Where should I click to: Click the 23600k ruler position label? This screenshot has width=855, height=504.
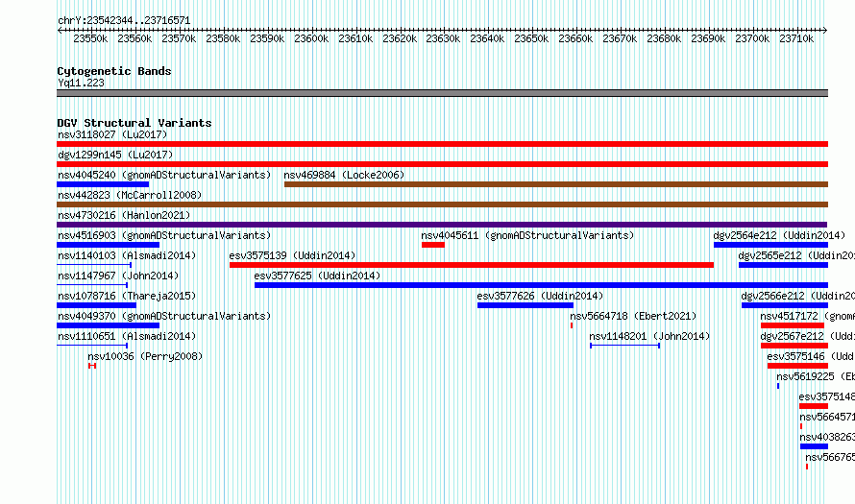[311, 39]
